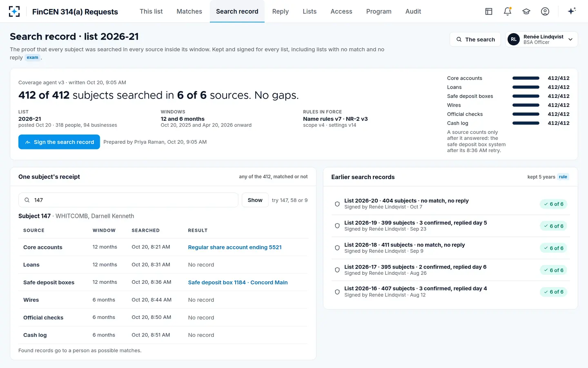Image resolution: width=588 pixels, height=368 pixels.
Task: Click the magnifier icon in subject search box
Action: pyautogui.click(x=27, y=200)
